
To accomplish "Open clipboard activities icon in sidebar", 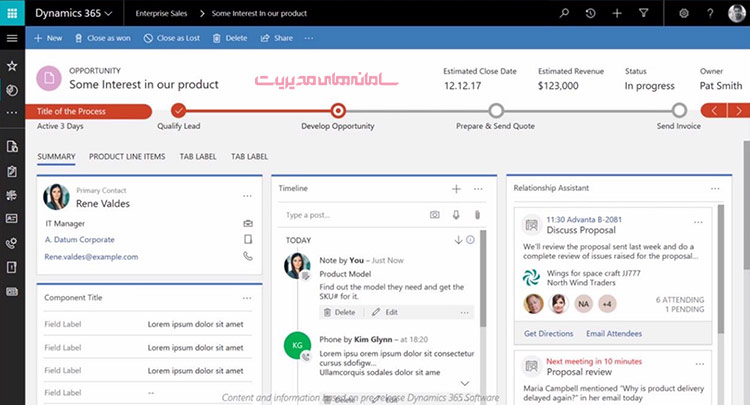I will tap(12, 171).
